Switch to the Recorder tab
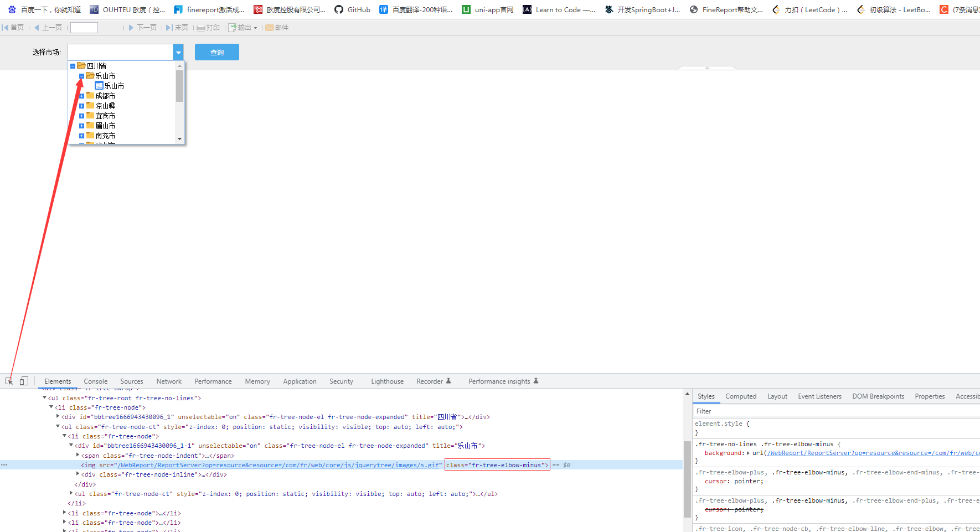Image resolution: width=980 pixels, height=532 pixels. 434,381
